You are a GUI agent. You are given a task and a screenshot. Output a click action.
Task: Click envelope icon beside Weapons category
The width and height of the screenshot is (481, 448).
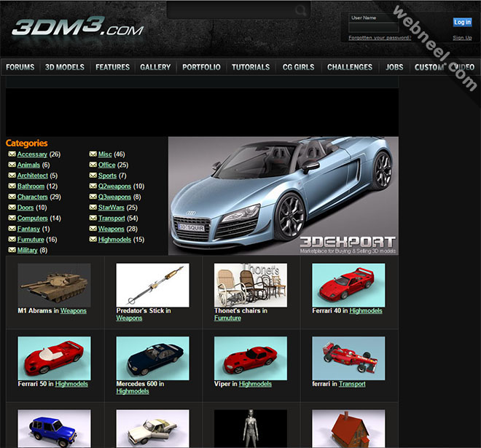coord(93,229)
